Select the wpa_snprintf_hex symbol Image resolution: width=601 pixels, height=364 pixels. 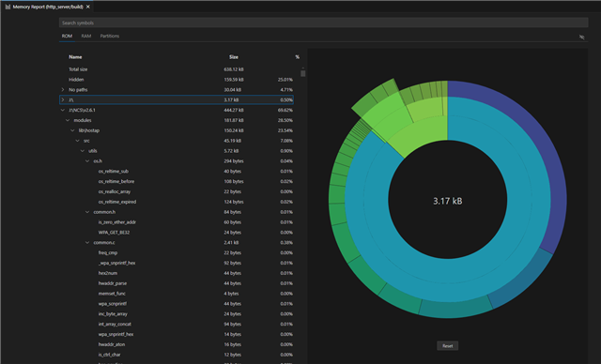click(116, 335)
